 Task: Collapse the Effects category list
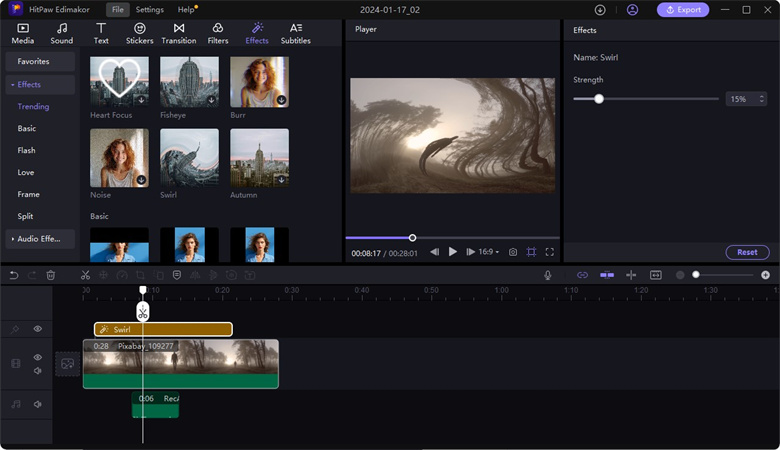tap(40, 85)
